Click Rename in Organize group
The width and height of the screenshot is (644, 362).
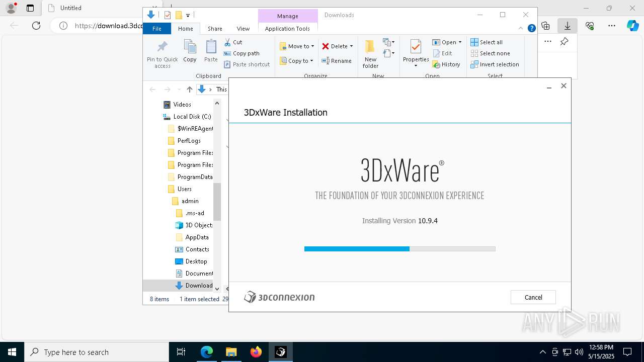click(x=337, y=61)
